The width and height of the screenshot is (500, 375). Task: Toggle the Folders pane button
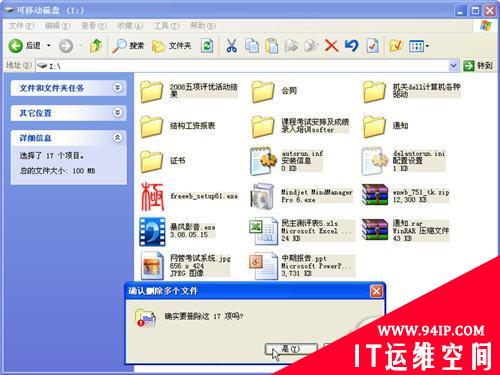pyautogui.click(x=171, y=46)
